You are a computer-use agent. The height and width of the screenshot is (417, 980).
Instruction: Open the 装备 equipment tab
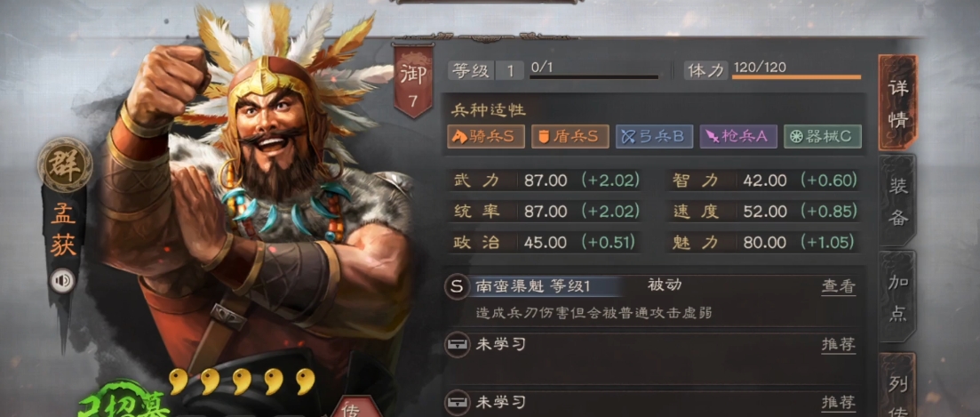pos(898,201)
